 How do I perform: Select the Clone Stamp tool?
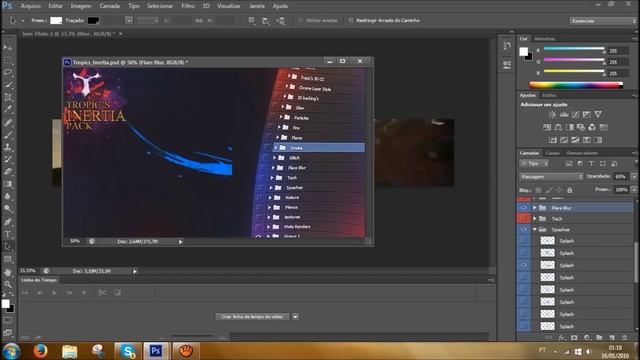pos(8,147)
